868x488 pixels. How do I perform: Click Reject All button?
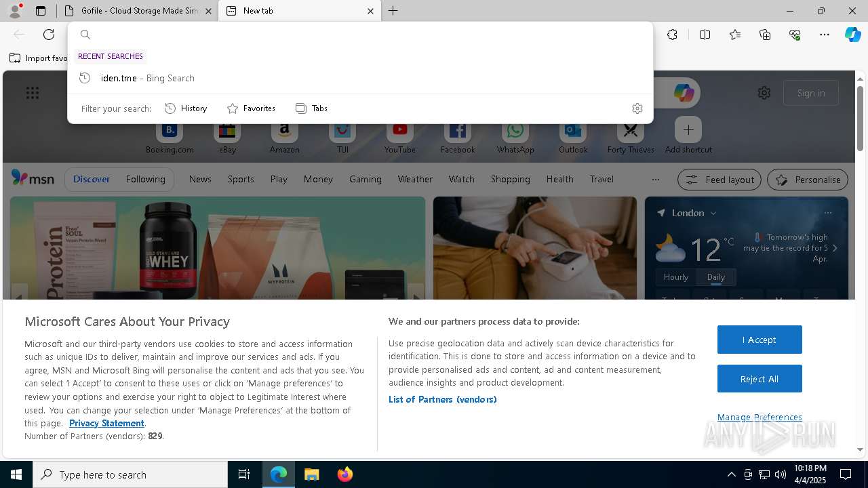(759, 379)
